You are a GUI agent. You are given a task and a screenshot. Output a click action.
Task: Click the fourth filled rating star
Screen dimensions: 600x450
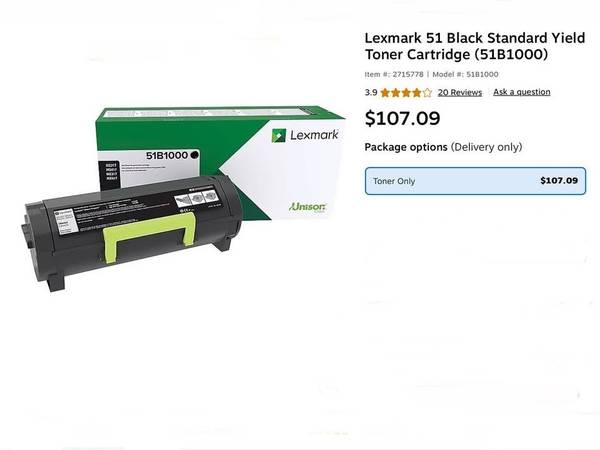tap(416, 93)
